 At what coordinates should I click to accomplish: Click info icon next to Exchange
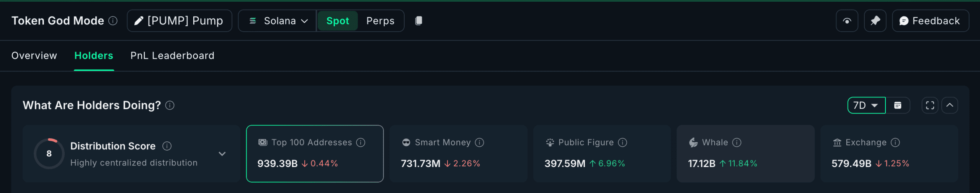click(895, 143)
